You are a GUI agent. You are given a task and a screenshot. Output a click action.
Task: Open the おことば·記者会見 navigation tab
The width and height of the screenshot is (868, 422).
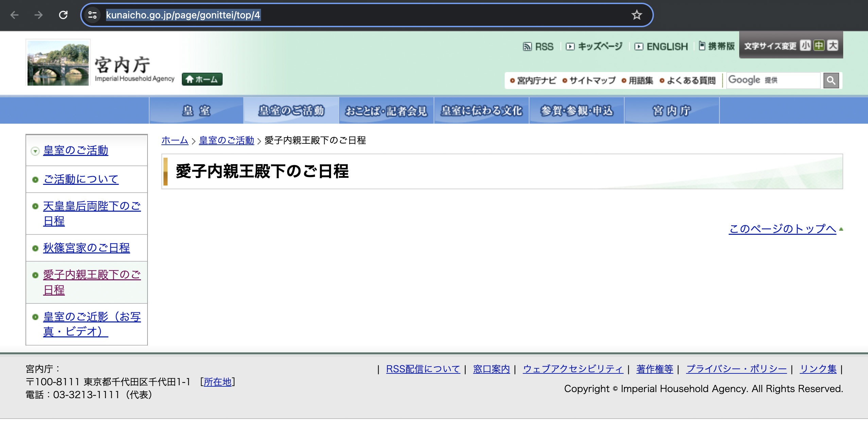pos(386,110)
